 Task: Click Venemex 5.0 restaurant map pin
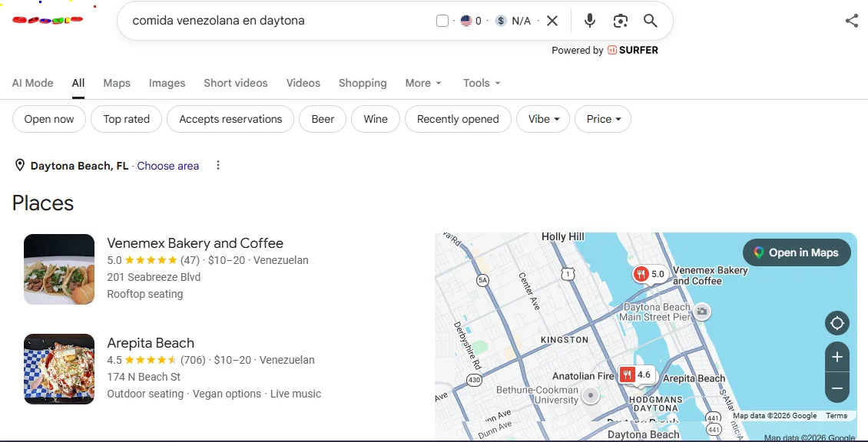(650, 275)
